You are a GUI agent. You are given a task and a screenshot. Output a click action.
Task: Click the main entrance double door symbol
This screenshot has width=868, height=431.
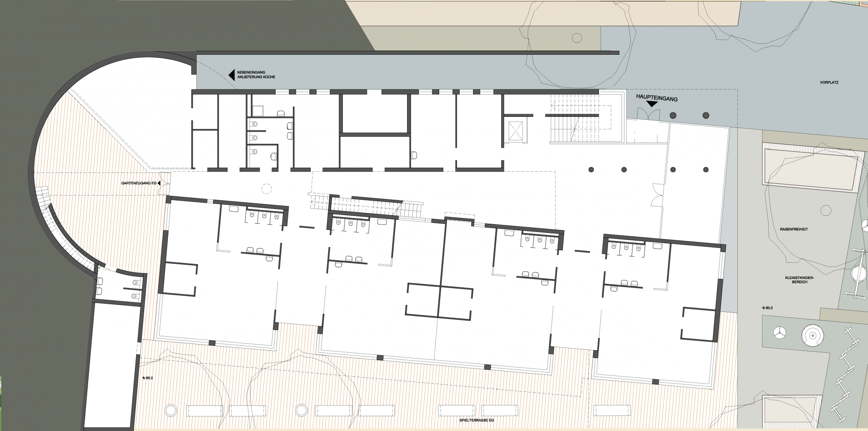click(x=648, y=115)
